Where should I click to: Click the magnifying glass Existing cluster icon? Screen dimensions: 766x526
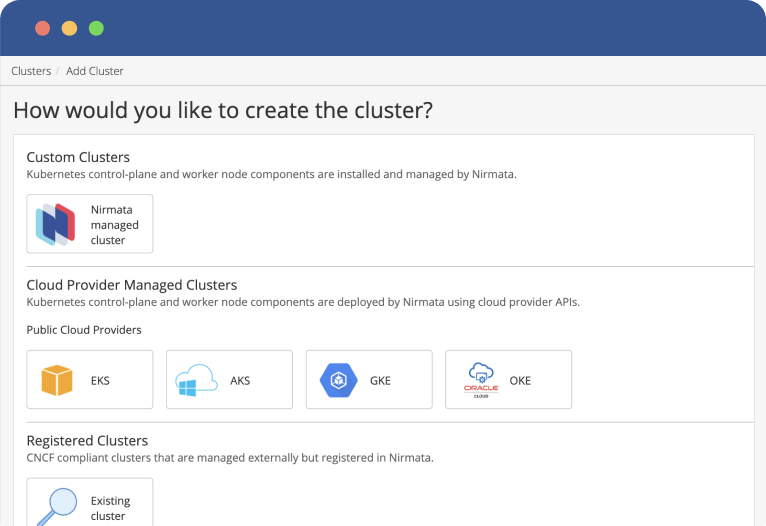point(54,504)
